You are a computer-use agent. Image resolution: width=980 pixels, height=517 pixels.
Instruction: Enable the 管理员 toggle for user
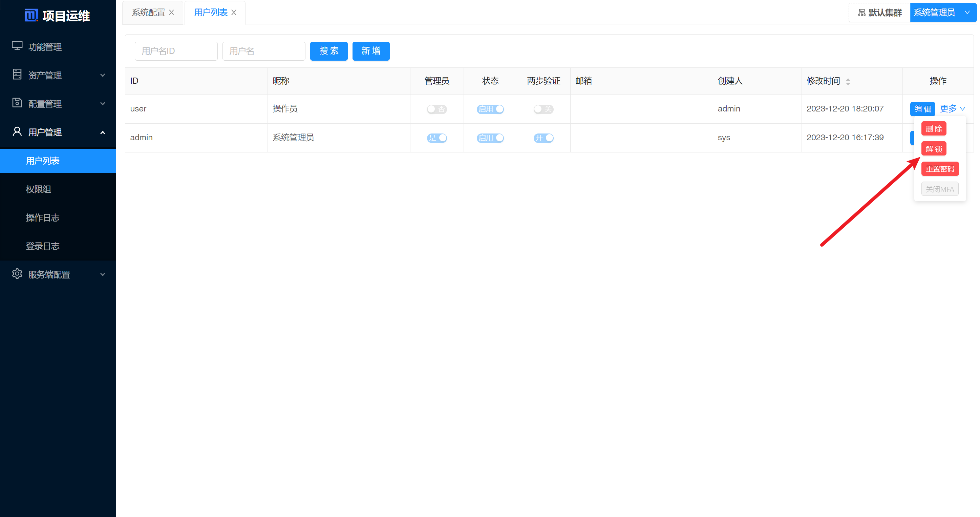point(437,109)
